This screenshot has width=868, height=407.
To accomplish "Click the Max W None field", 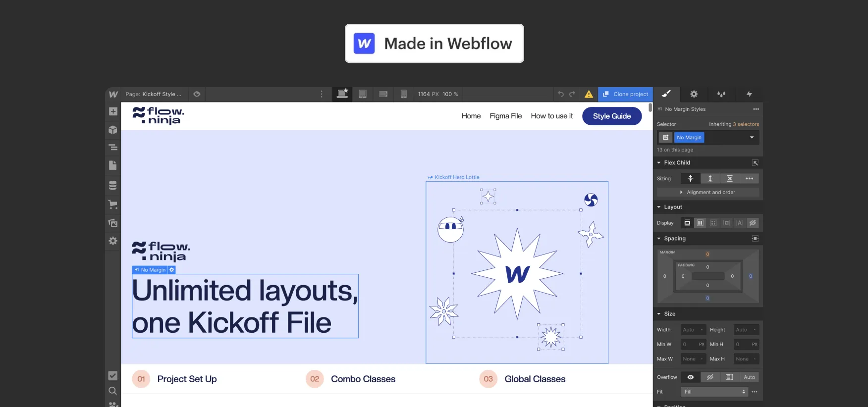I will point(693,359).
